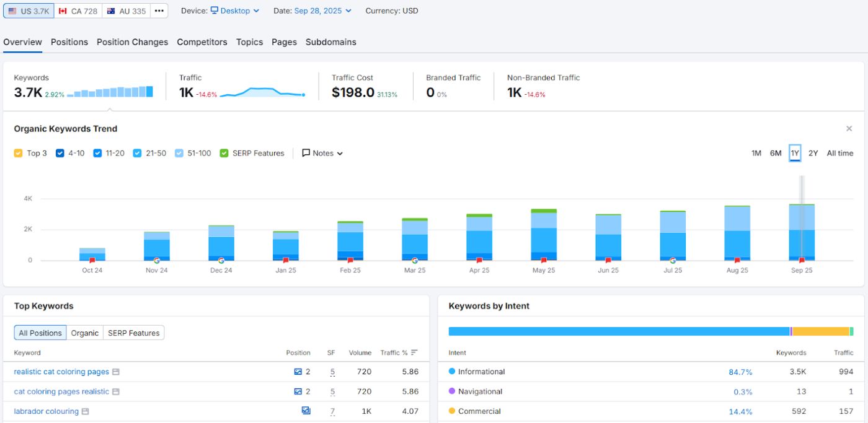Click the red flag under Apr 25
Image resolution: width=868 pixels, height=423 pixels.
pos(479,261)
